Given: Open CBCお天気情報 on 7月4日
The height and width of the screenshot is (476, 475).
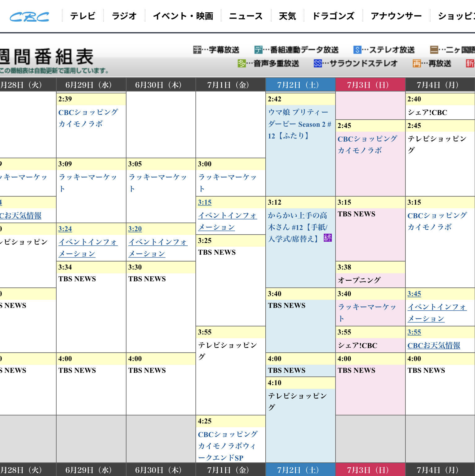Looking at the screenshot, I should [x=434, y=346].
